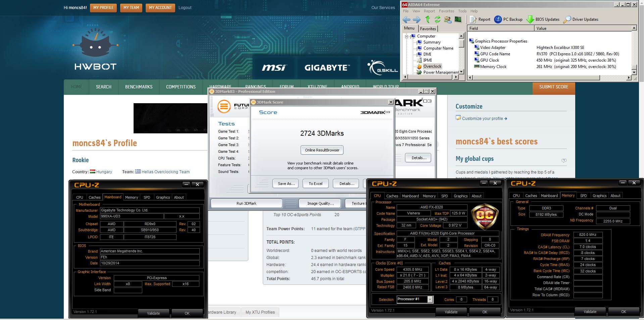Click SUBMIT SCORE button on HWBOT

coord(554,87)
